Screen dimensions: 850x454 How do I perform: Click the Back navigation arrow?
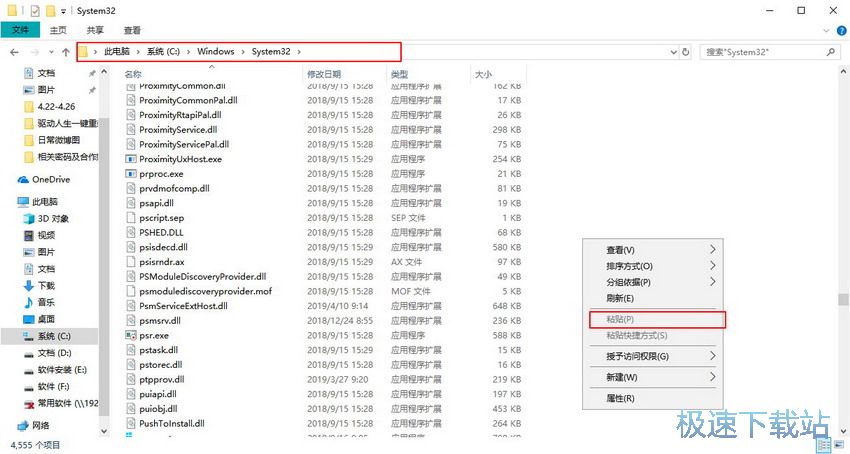(x=15, y=52)
